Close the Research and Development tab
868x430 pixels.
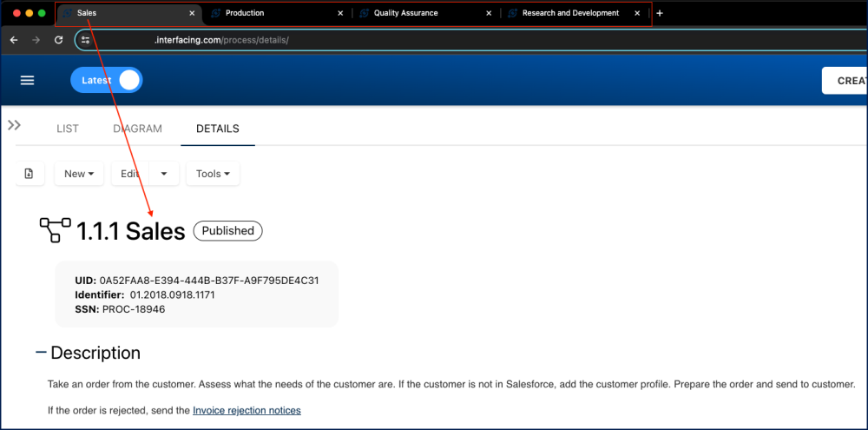tap(637, 14)
